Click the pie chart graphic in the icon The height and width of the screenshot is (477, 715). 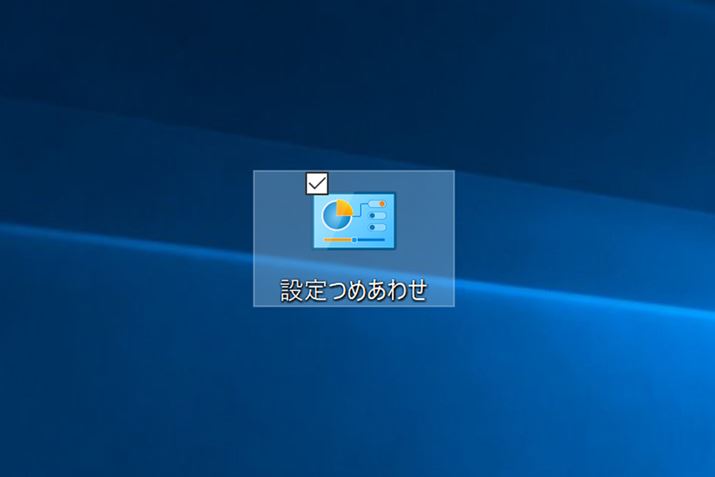pos(334,216)
